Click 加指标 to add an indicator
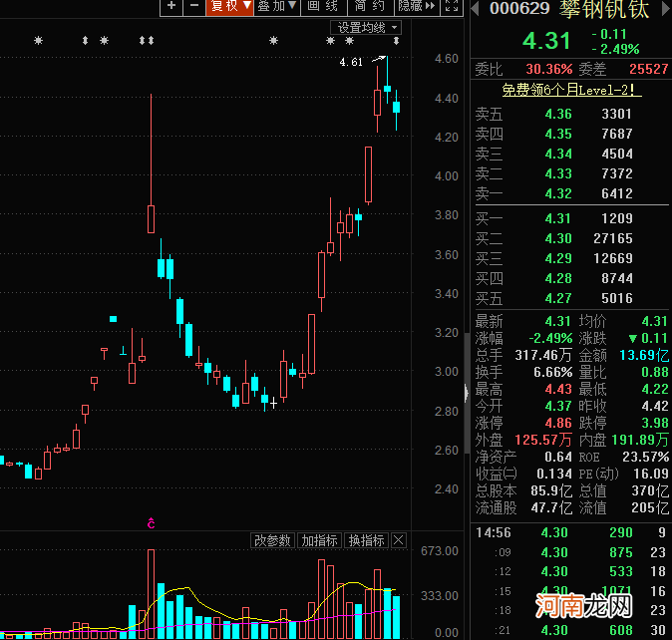Viewport: 672px width, 640px height. pyautogui.click(x=319, y=540)
